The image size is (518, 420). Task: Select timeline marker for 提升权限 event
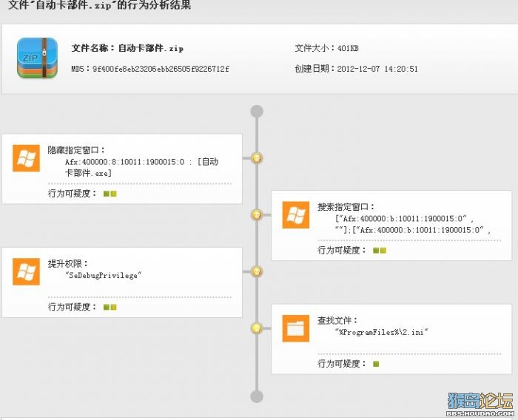(257, 271)
